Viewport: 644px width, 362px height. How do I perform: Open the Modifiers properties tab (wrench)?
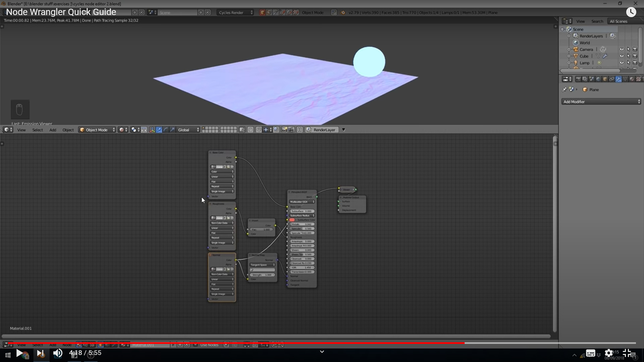619,79
